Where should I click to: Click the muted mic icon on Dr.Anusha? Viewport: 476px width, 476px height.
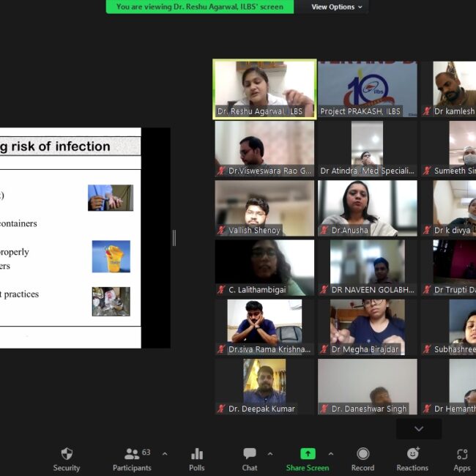tap(324, 230)
